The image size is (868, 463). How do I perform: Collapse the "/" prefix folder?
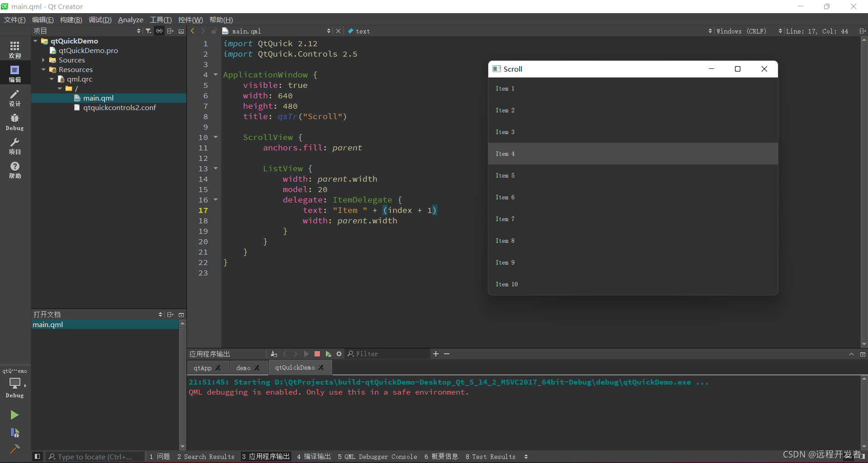(x=60, y=88)
